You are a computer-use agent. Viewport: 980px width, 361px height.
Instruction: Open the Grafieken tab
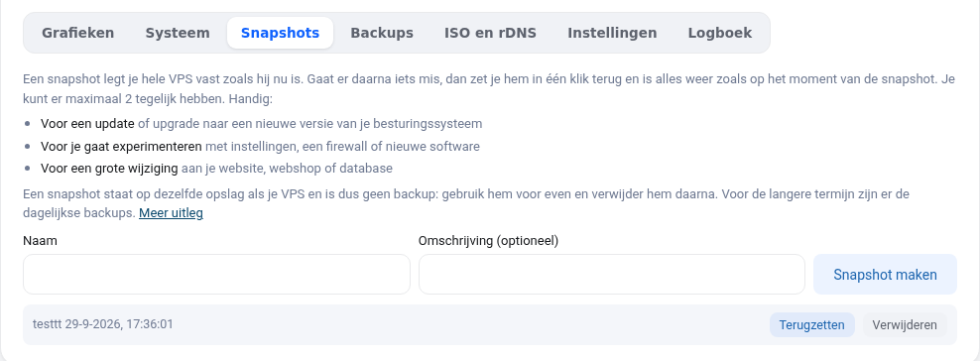78,33
